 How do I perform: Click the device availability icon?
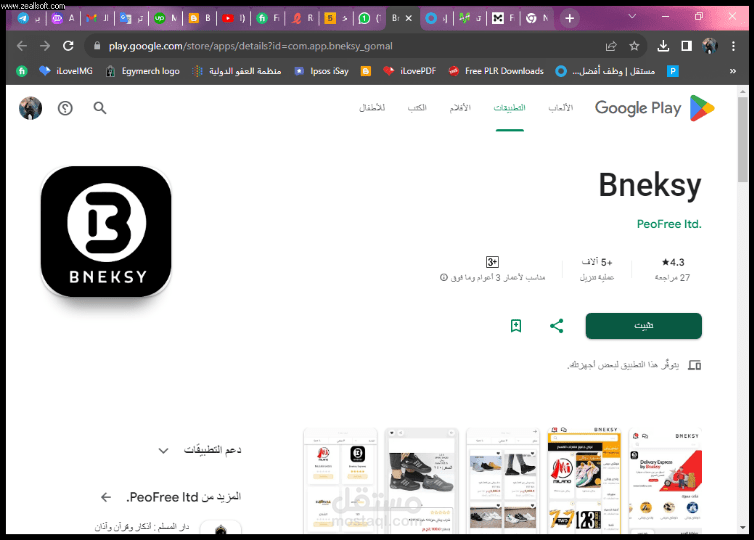[x=694, y=365]
